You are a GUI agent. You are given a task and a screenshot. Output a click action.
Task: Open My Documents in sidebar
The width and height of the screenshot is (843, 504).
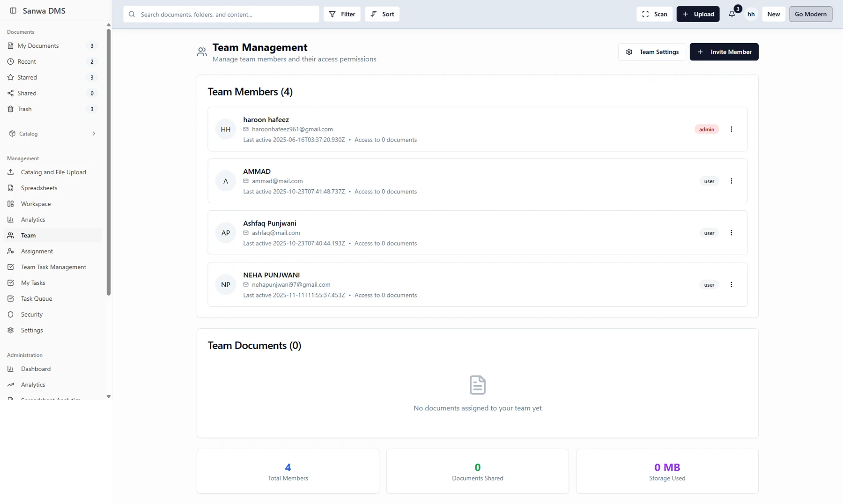(52, 45)
